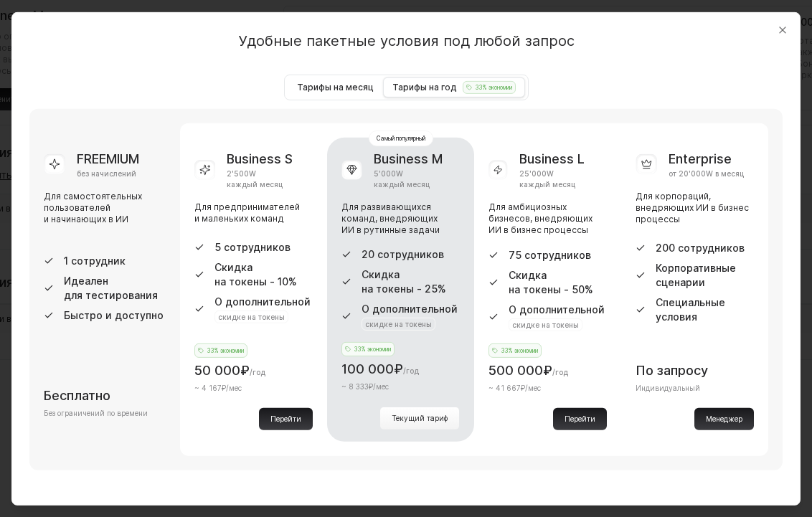Viewport: 812px width, 517px height.
Task: Click the FREEMIUM sparkle icon
Action: coord(55,164)
